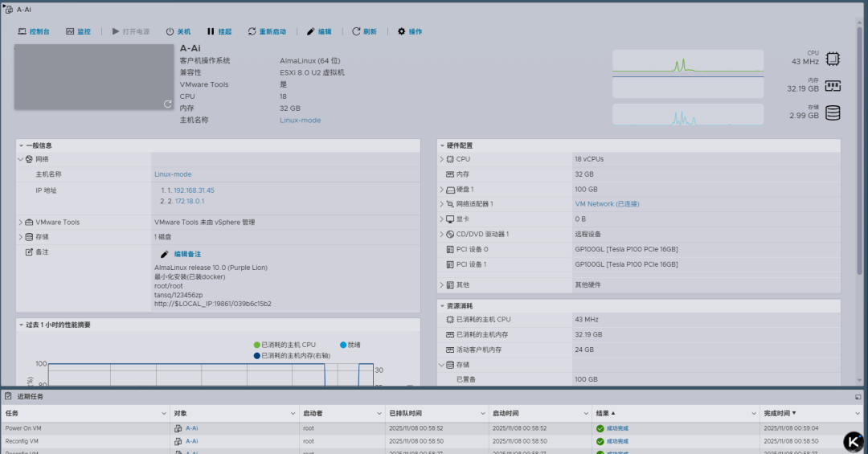868x454 pixels.
Task: Click the CPU chip icon at top right
Action: pyautogui.click(x=833, y=59)
